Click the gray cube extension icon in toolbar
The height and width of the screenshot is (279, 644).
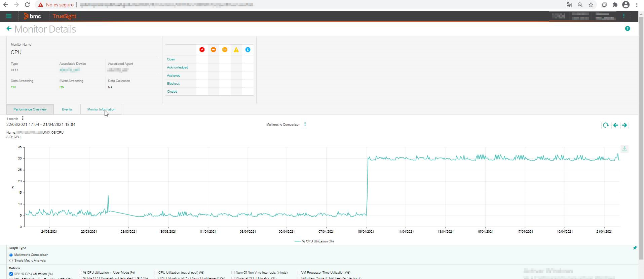click(x=604, y=5)
